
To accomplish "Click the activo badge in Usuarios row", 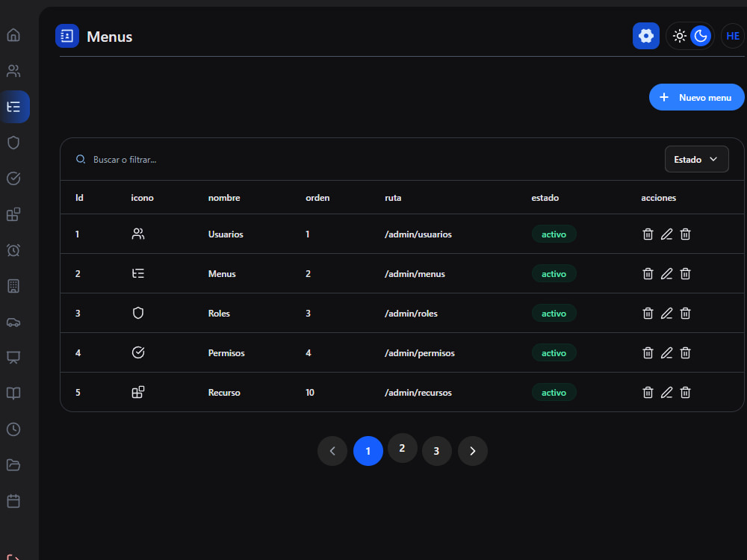I will pos(554,234).
